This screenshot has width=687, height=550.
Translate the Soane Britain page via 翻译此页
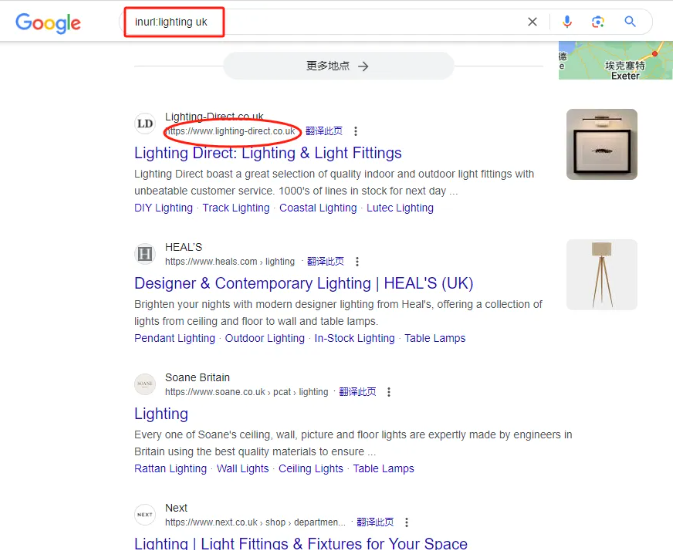[358, 391]
